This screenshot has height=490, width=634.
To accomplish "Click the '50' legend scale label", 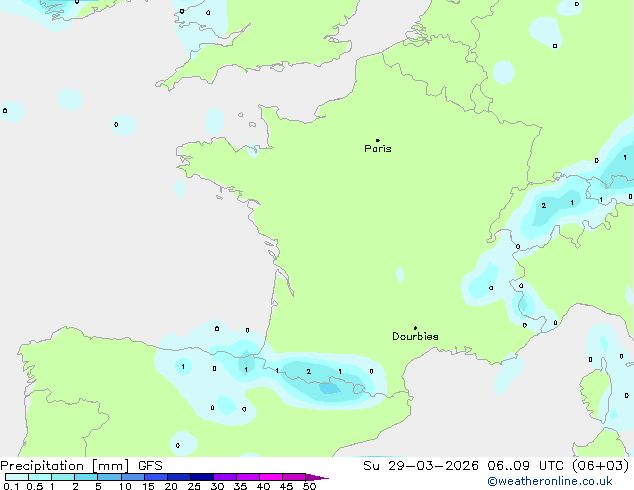I will (309, 486).
